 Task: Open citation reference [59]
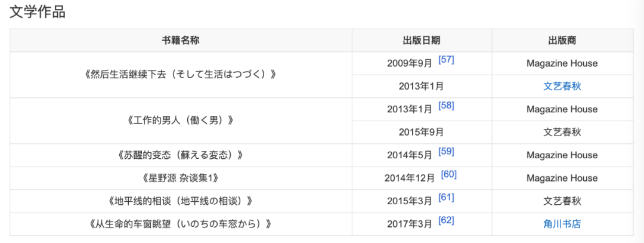point(446,152)
